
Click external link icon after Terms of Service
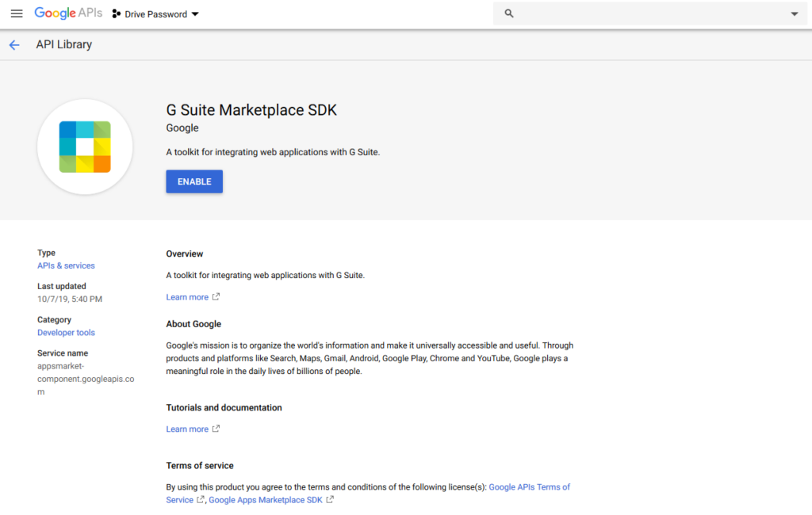coord(201,499)
